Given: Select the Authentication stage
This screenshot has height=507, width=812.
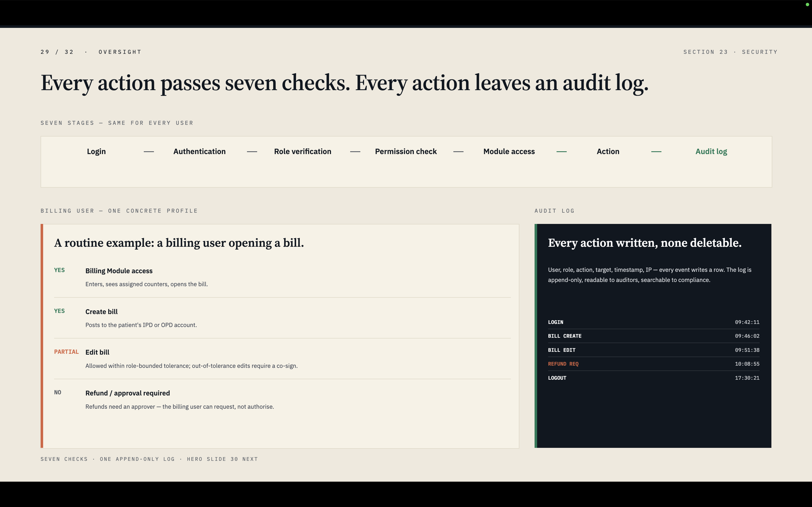Looking at the screenshot, I should (199, 152).
